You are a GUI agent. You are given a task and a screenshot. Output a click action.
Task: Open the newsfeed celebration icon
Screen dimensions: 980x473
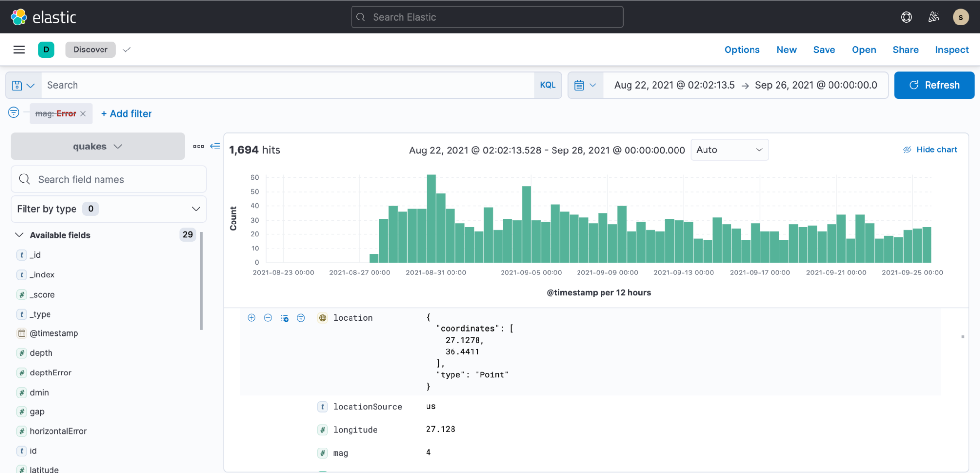pyautogui.click(x=933, y=17)
